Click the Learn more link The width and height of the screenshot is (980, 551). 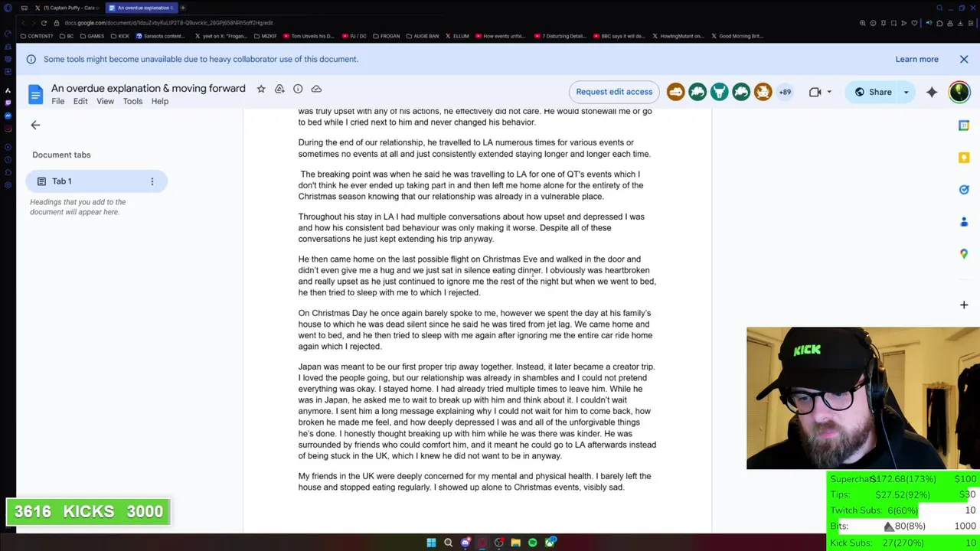pyautogui.click(x=916, y=59)
